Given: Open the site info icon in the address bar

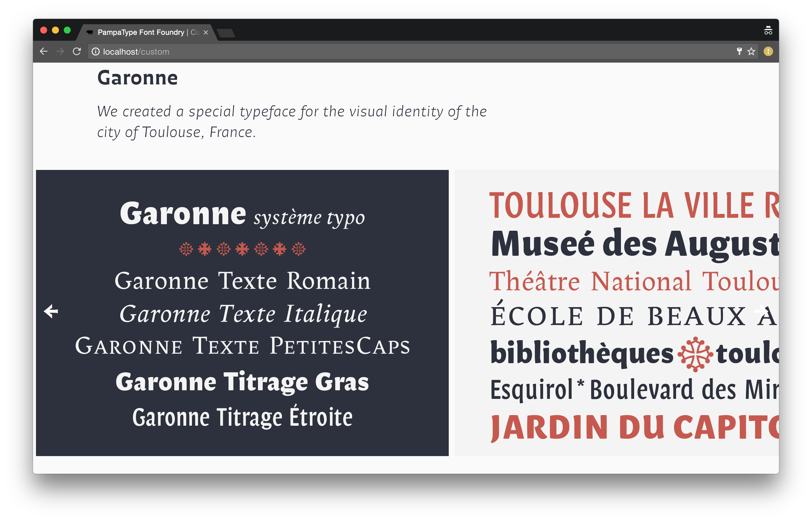Looking at the screenshot, I should pyautogui.click(x=96, y=51).
